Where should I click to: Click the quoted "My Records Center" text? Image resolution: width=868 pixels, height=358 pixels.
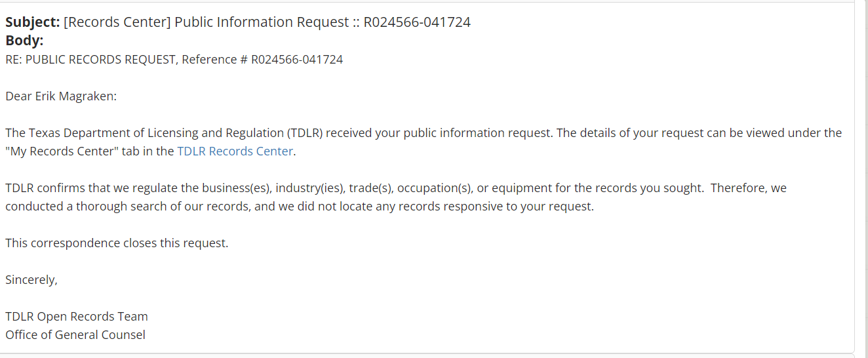tap(62, 151)
